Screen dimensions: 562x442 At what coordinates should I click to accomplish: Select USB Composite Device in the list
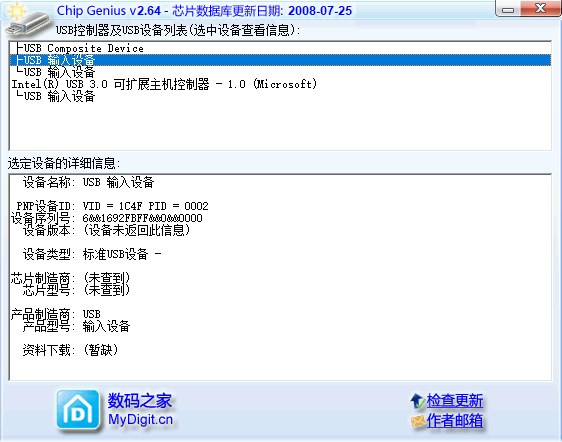click(x=280, y=48)
